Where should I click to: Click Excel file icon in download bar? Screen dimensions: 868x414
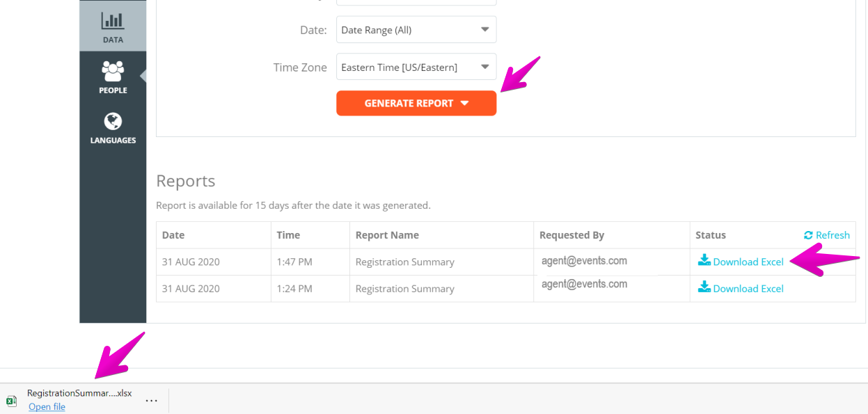click(12, 401)
